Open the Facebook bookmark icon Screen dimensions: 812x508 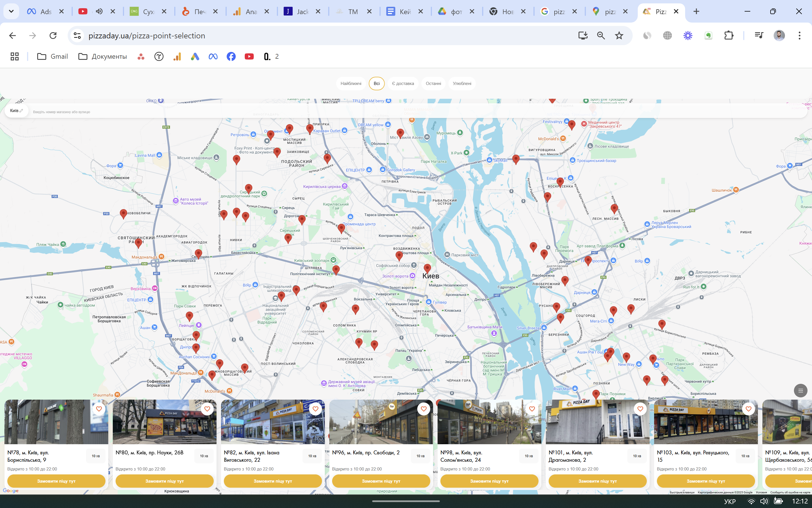[x=231, y=56]
